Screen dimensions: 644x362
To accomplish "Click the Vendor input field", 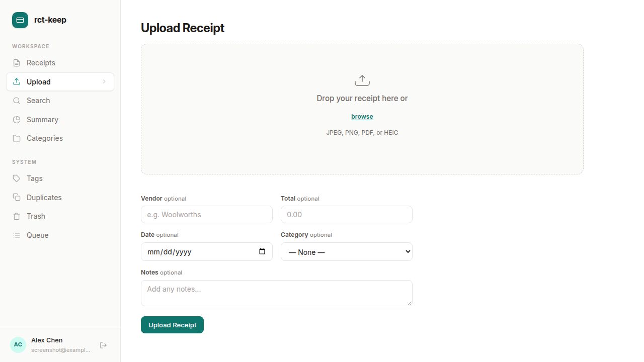I will [206, 214].
